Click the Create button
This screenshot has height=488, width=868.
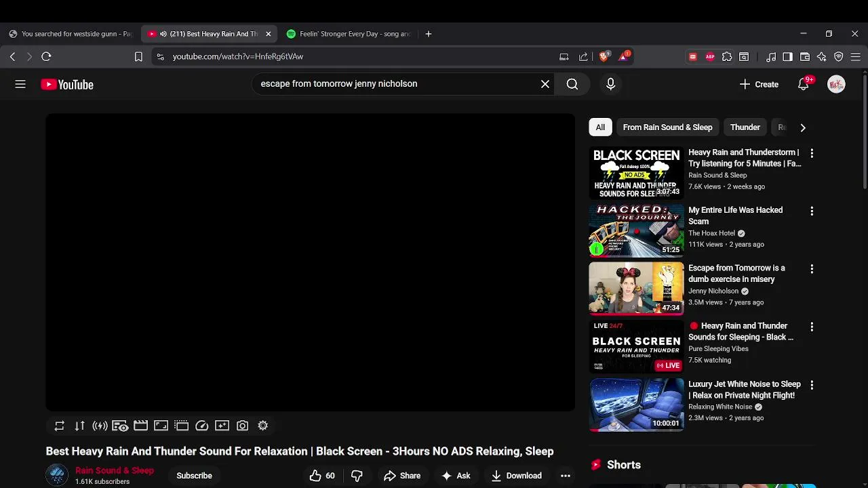point(759,84)
